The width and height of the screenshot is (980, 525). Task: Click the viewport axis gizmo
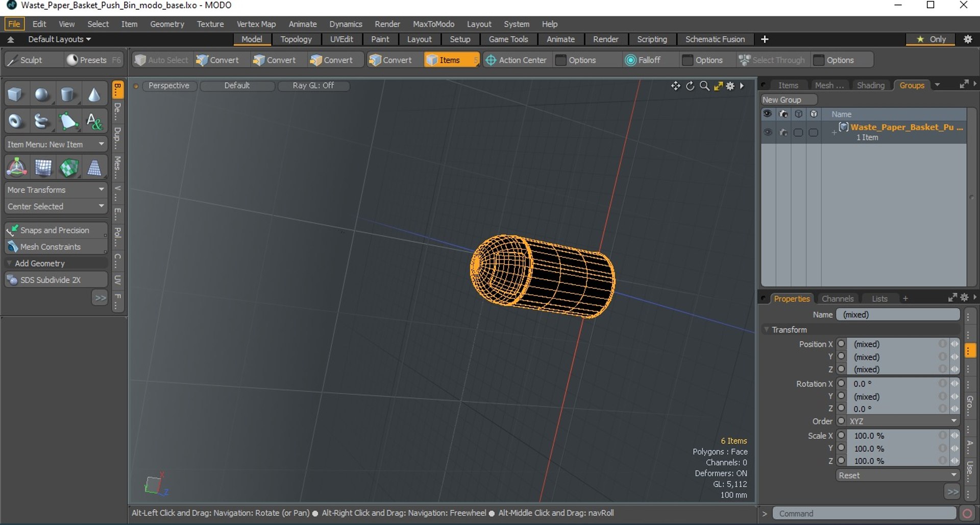(x=156, y=484)
